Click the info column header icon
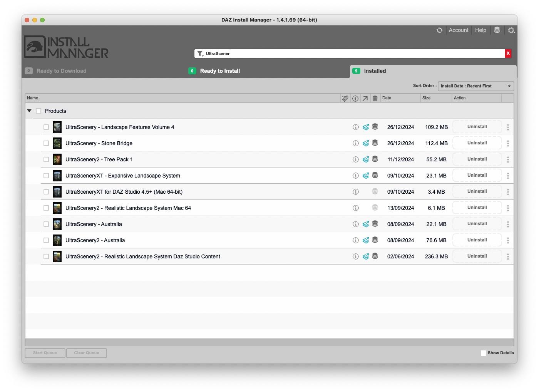Viewport: 539px width, 392px height. point(355,99)
